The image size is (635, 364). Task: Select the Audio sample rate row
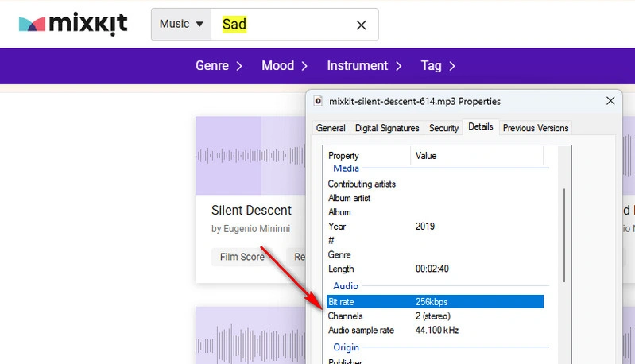[x=436, y=330]
